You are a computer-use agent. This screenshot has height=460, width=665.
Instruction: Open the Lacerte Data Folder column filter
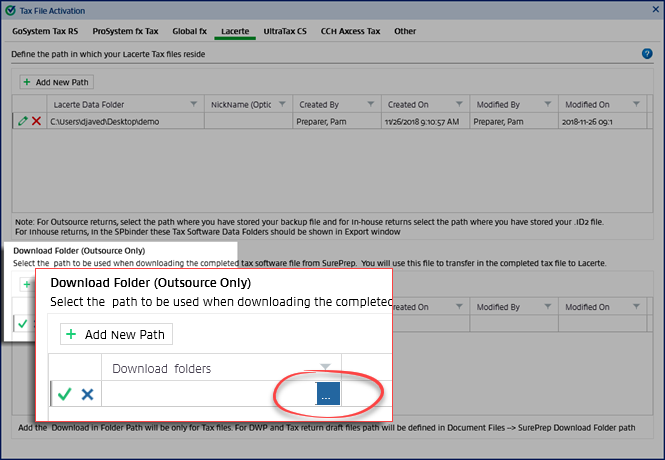coord(192,104)
